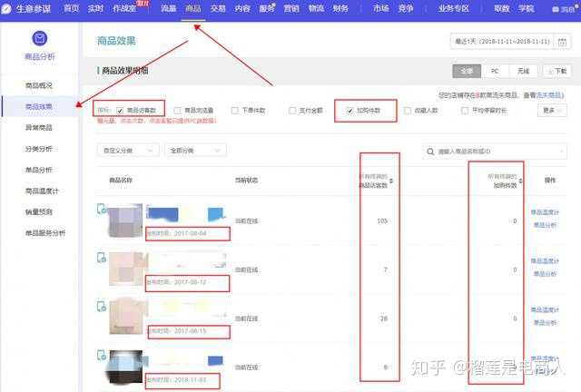Viewport: 581px width, 392px height.
Task: Click thumbnail of the 2018-11-03 product
Action: pos(125,367)
